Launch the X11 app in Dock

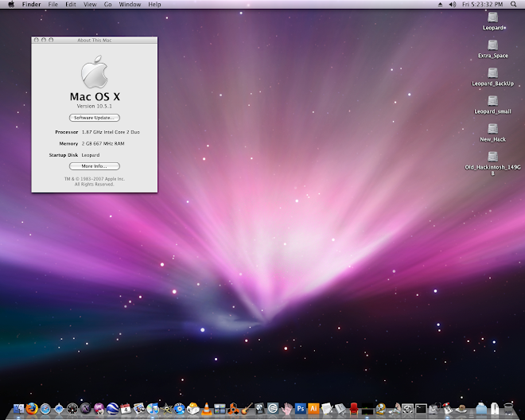point(86,409)
